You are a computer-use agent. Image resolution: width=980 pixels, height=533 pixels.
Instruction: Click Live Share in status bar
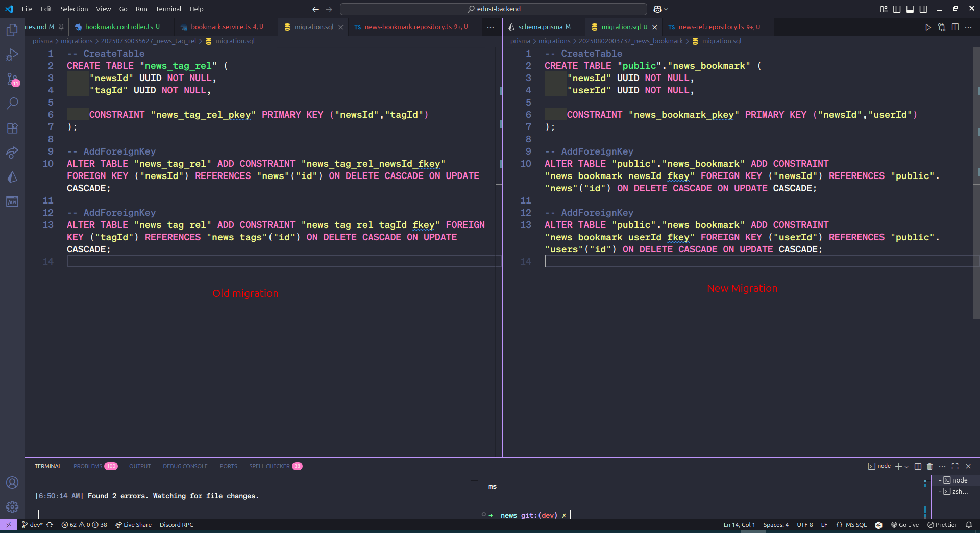point(133,525)
